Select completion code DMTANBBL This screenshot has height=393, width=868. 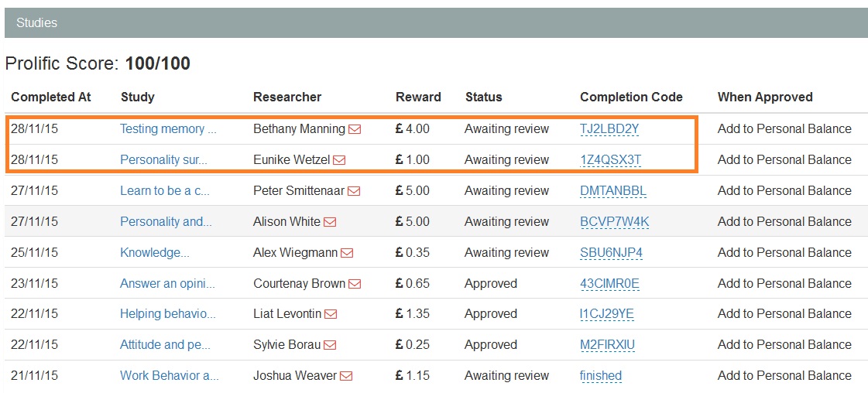click(x=612, y=191)
